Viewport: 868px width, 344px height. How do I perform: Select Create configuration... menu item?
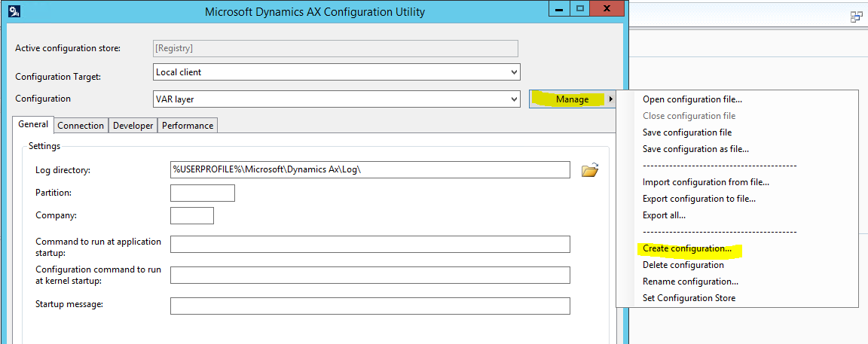click(x=686, y=248)
